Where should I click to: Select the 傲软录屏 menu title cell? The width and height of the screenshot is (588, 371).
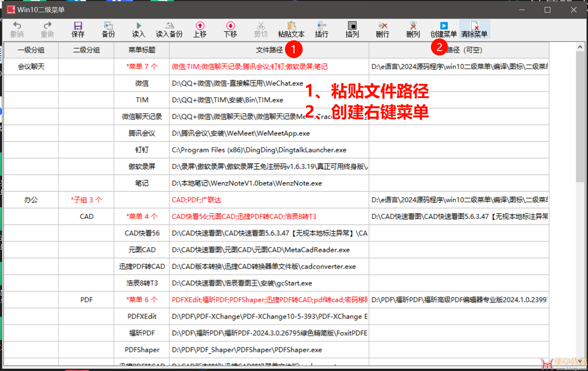click(142, 166)
